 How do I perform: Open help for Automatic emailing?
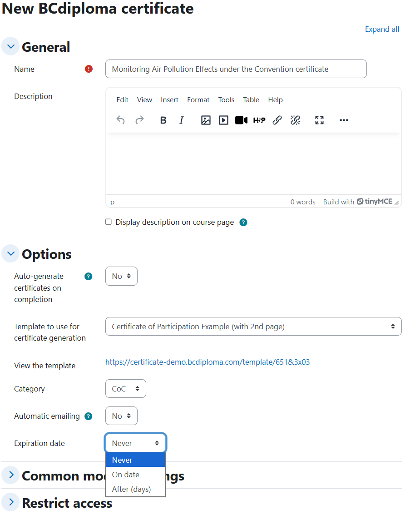[89, 416]
